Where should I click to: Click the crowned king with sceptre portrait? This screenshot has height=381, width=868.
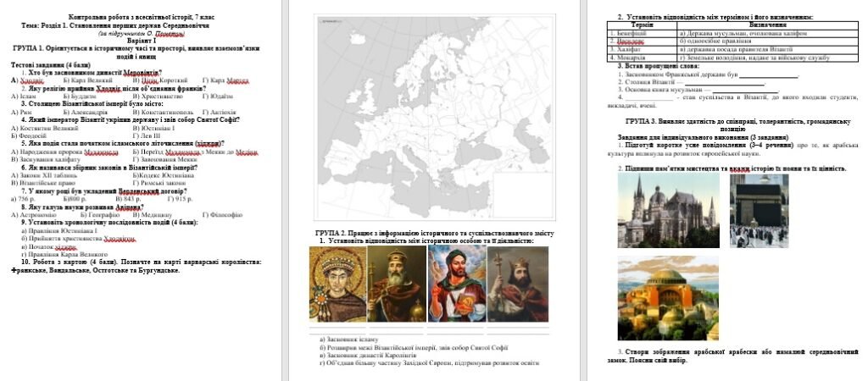coord(517,283)
